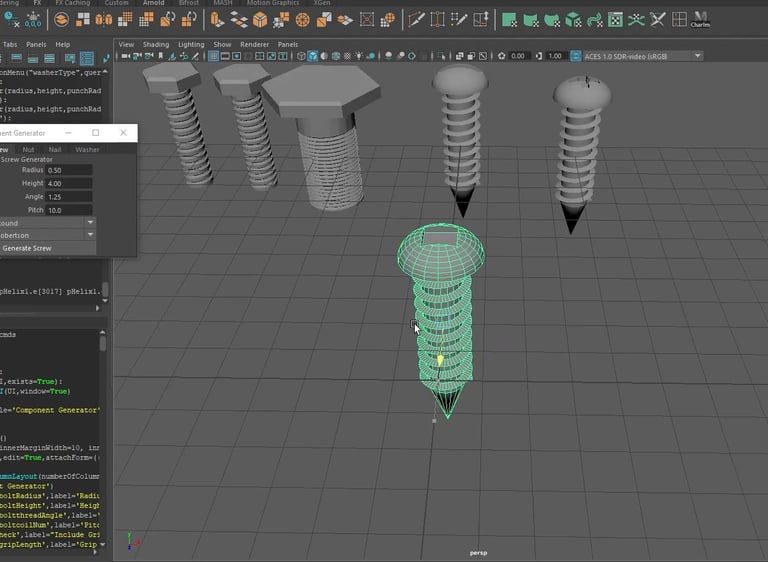Click the Extrude shelf icon
This screenshot has width=768, height=562.
(x=217, y=20)
